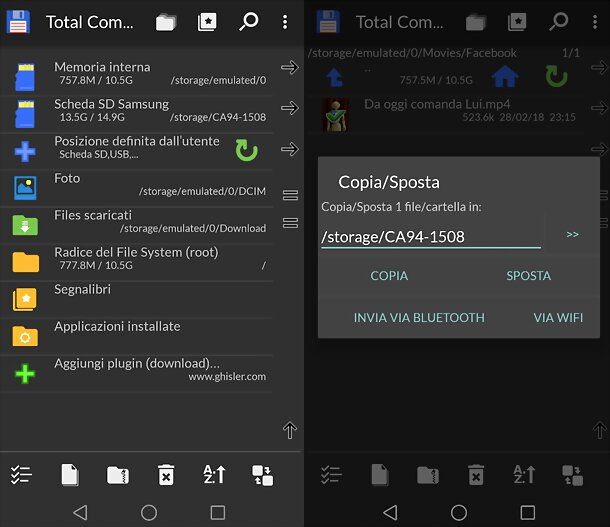Tap the >> browse button in Copia/Sposta dialog

pos(572,234)
